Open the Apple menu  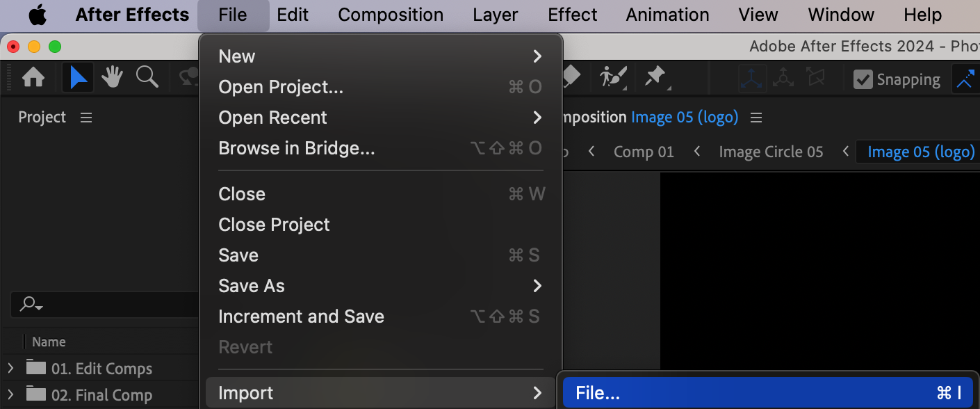[38, 15]
